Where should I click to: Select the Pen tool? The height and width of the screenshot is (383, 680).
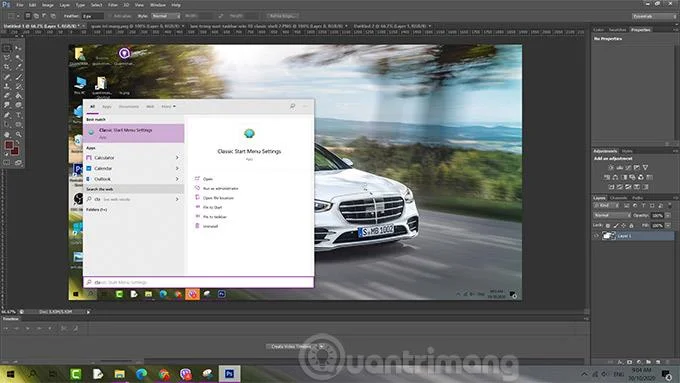(x=7, y=115)
